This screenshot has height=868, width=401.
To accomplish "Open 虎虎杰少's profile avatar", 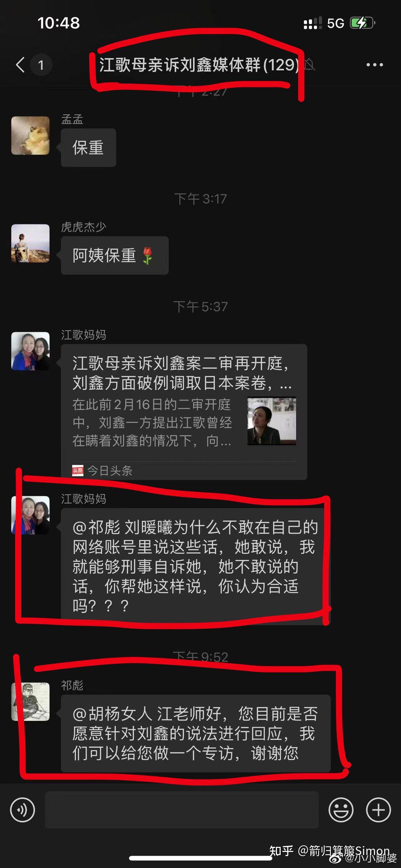I will (30, 243).
